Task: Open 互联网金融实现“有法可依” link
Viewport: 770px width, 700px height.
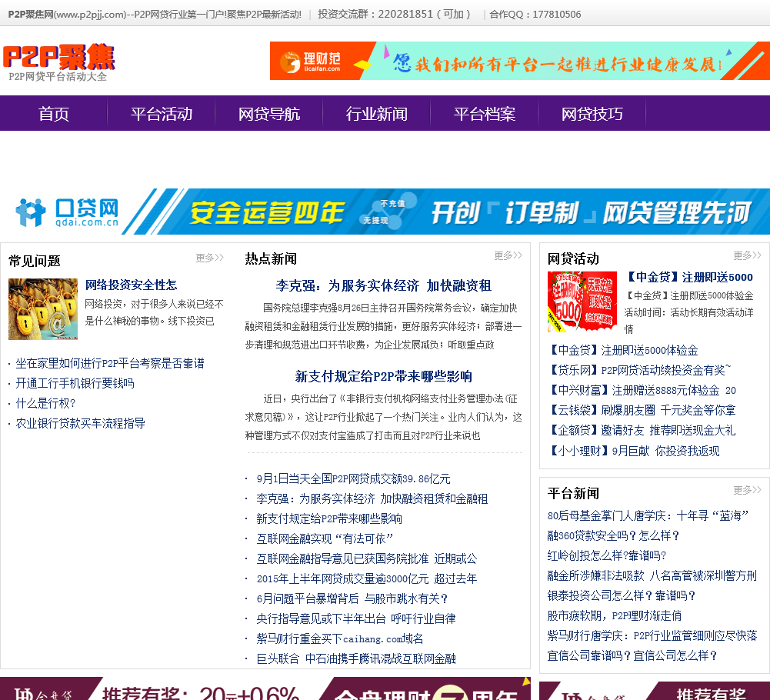Action: click(x=325, y=539)
